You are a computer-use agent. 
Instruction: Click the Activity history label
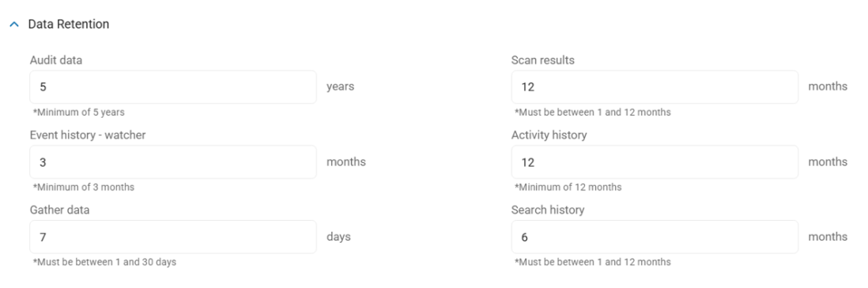pyautogui.click(x=549, y=135)
